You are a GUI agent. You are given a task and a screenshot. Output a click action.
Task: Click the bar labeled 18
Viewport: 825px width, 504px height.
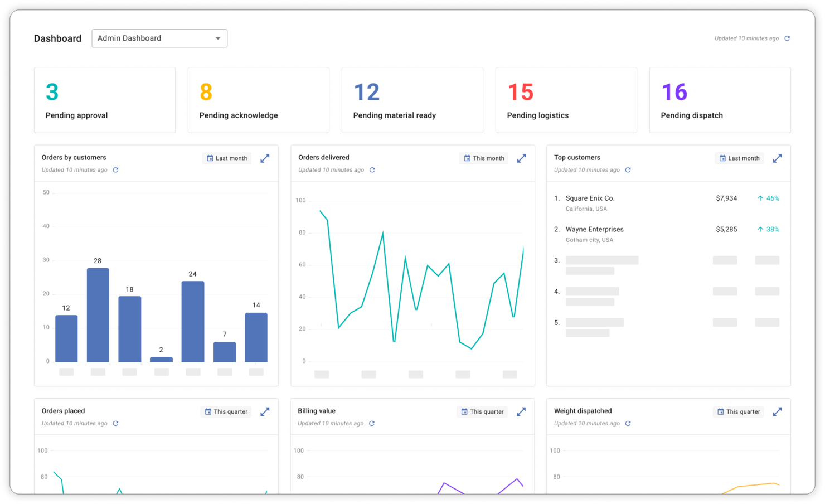point(130,329)
